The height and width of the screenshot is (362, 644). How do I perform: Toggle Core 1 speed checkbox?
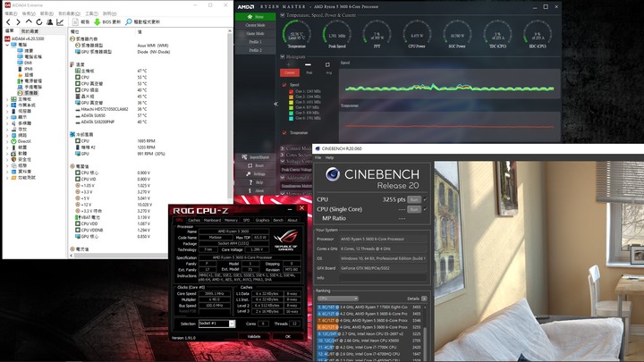tap(292, 91)
